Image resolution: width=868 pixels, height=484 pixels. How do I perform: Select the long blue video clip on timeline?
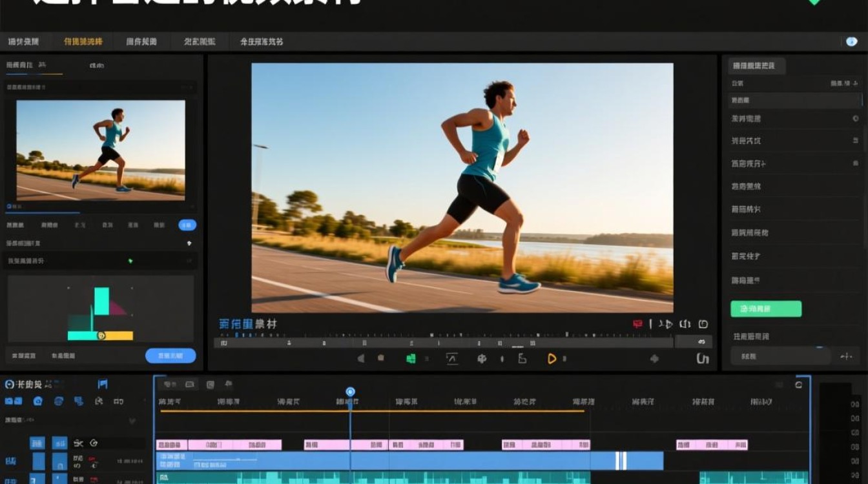pyautogui.click(x=409, y=461)
